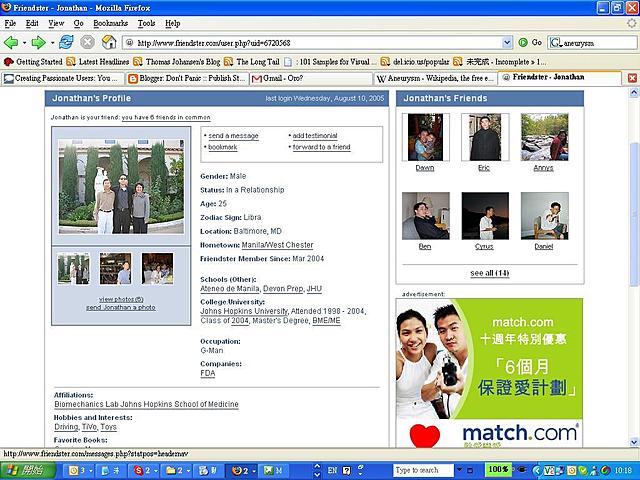Switch to the Creating Passionate Users tab
The image size is (640, 480).
click(x=62, y=78)
